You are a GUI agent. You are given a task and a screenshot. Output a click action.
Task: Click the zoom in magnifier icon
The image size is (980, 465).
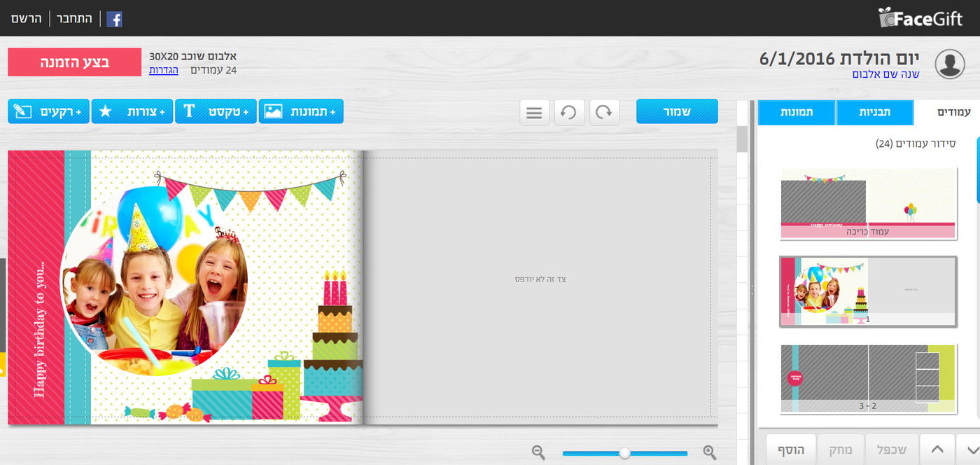[709, 452]
